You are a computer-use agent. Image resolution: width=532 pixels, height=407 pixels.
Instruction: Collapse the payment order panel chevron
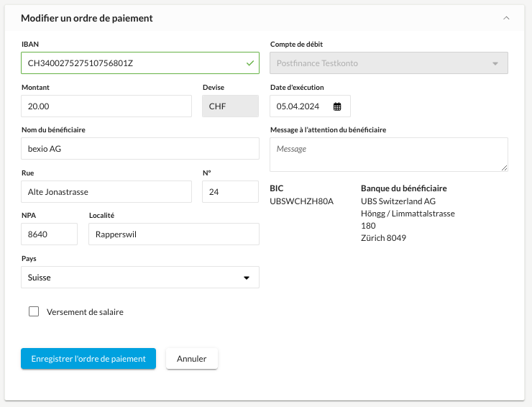pyautogui.click(x=506, y=18)
